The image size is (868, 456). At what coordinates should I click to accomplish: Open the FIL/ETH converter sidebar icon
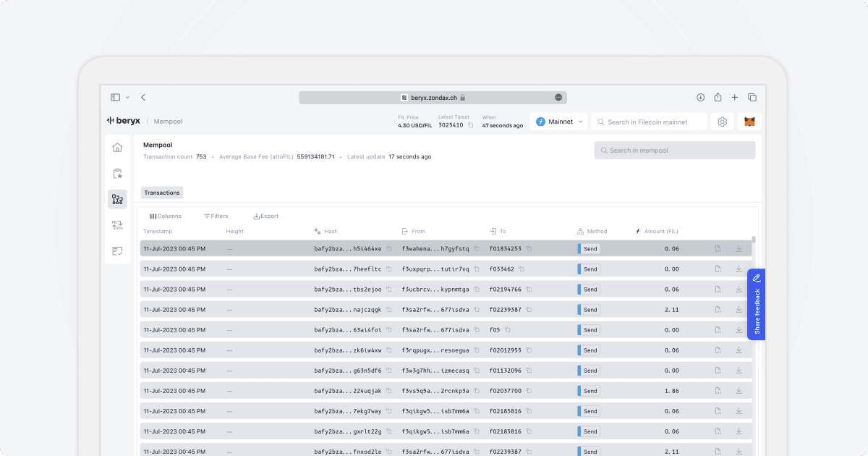click(117, 225)
